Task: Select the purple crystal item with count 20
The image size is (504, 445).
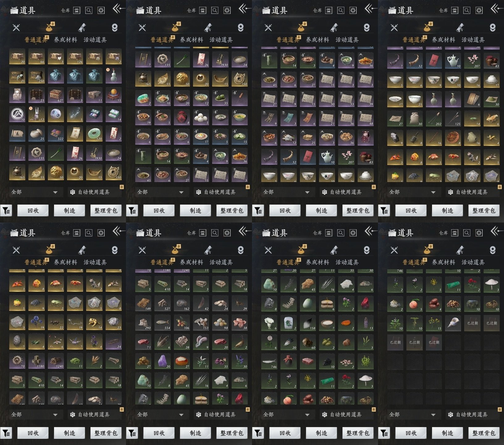Action: coord(163,361)
